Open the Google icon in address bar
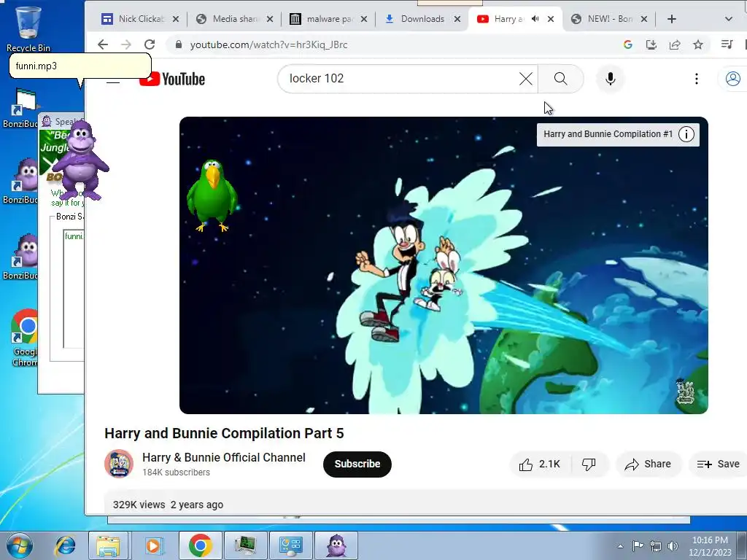The image size is (747, 560). (628, 44)
